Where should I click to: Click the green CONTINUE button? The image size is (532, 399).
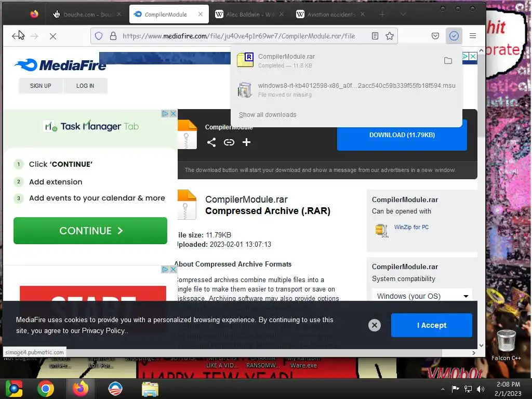(x=90, y=231)
